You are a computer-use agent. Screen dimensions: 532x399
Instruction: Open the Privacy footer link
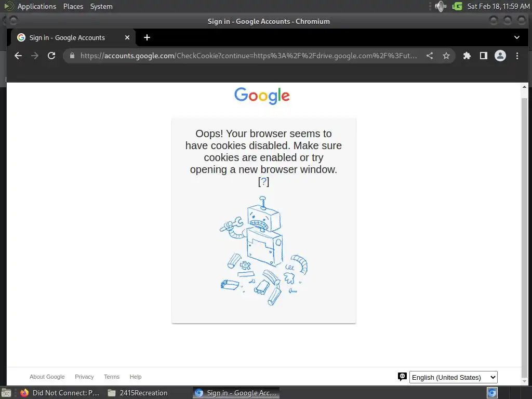[84, 377]
